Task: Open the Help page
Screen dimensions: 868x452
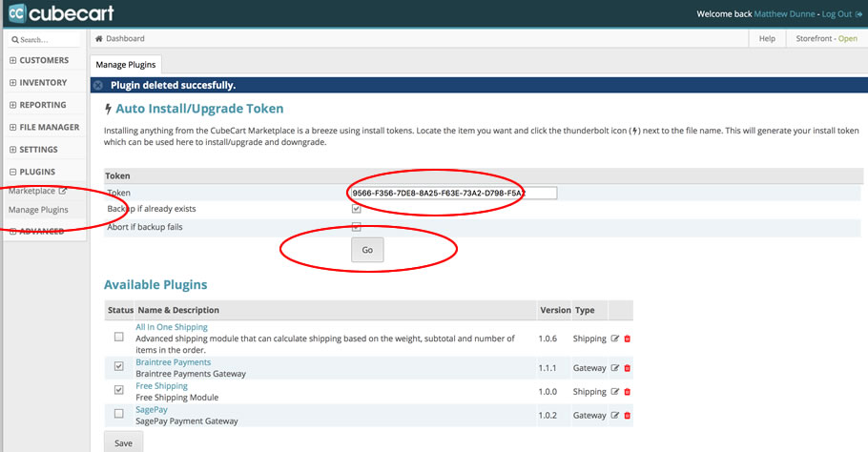Action: (x=767, y=39)
